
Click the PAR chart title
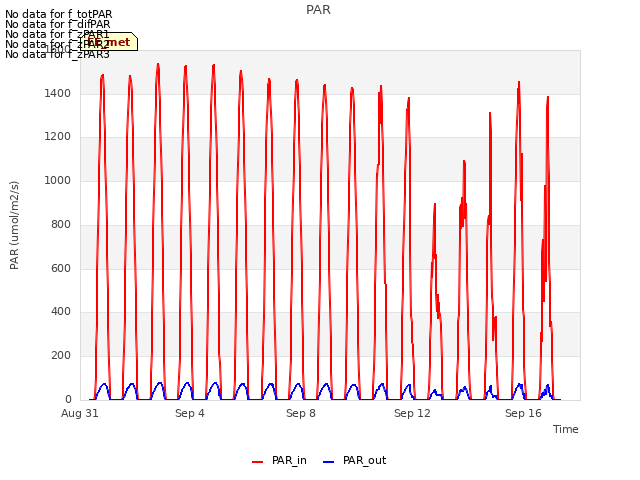point(318,10)
